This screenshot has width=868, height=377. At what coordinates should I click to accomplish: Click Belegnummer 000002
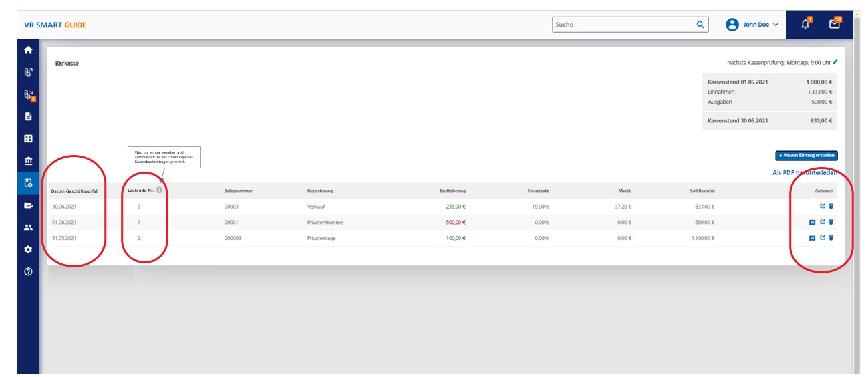pos(233,238)
